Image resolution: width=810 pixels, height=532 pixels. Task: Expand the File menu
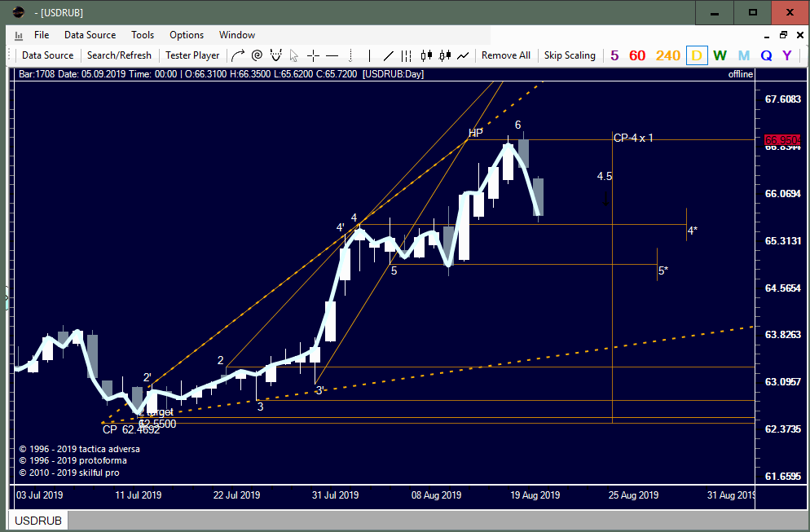(42, 35)
